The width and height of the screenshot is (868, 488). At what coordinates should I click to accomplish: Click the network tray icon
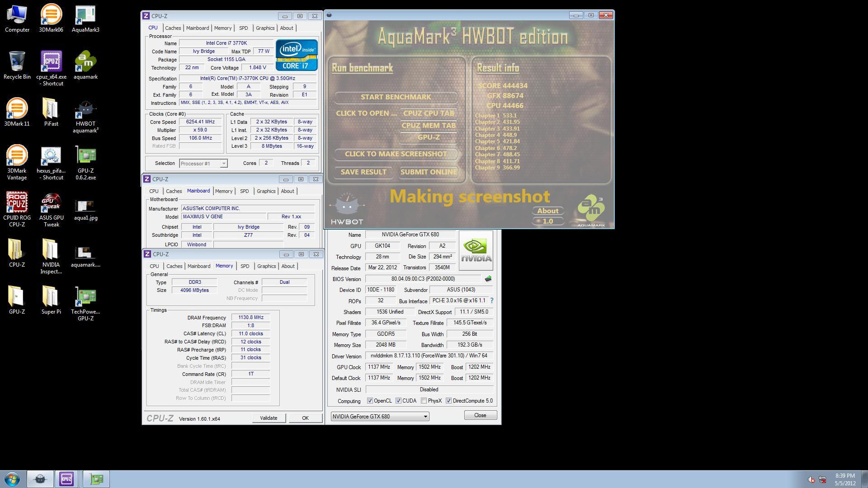point(822,480)
